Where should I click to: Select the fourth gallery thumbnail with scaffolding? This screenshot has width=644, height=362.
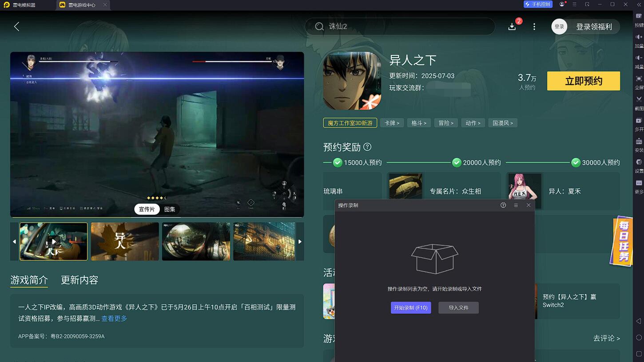click(264, 241)
